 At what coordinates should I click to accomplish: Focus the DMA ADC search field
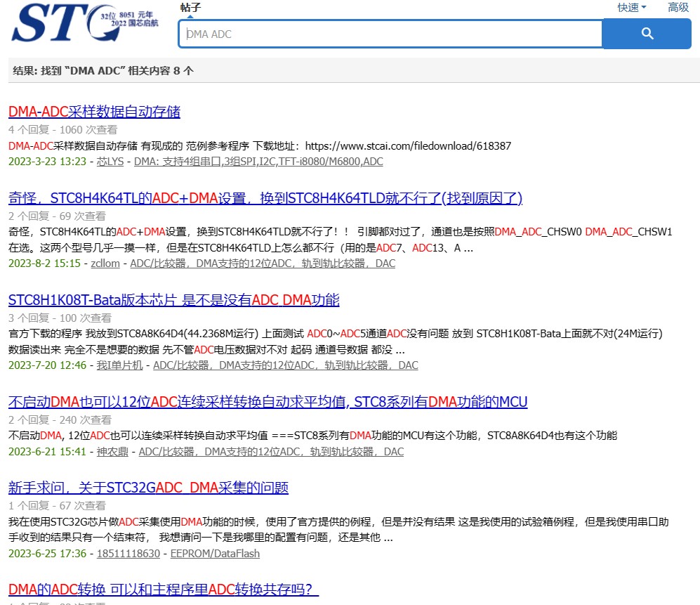(390, 34)
